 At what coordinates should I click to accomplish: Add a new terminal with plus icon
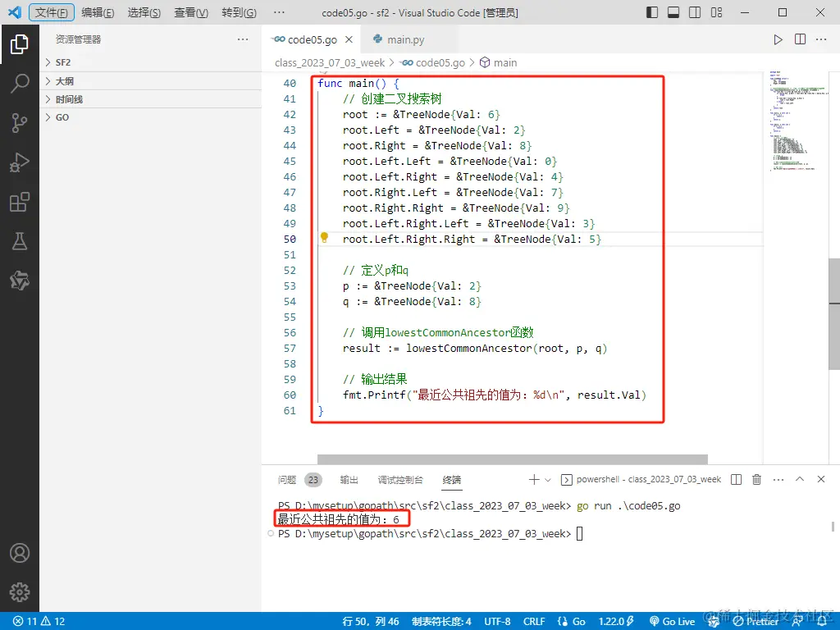click(533, 479)
